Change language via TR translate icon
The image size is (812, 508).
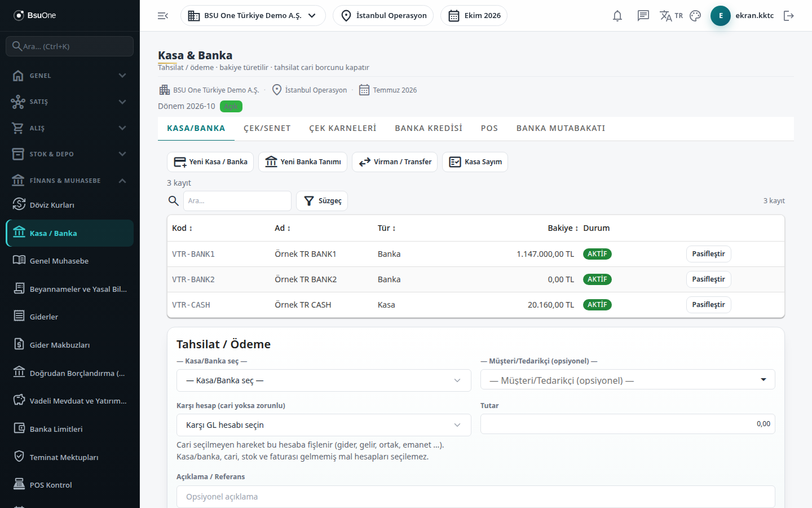tap(671, 16)
